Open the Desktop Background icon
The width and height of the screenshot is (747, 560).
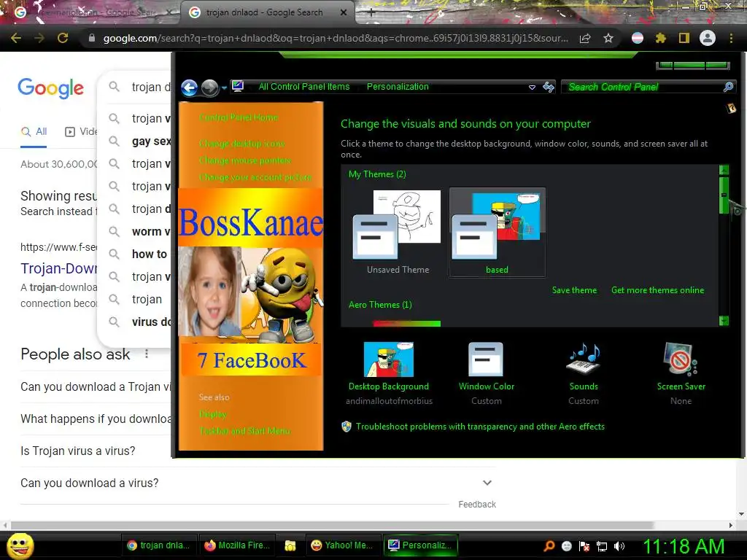point(388,359)
